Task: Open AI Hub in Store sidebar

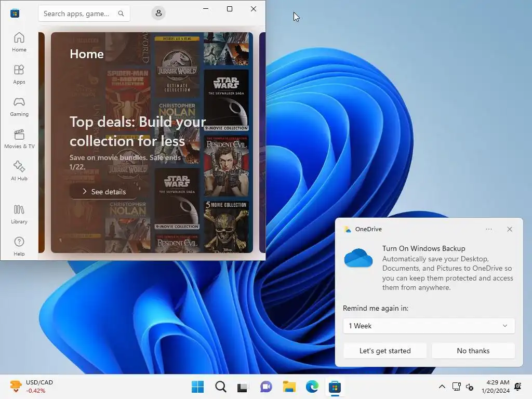Action: coord(19,171)
